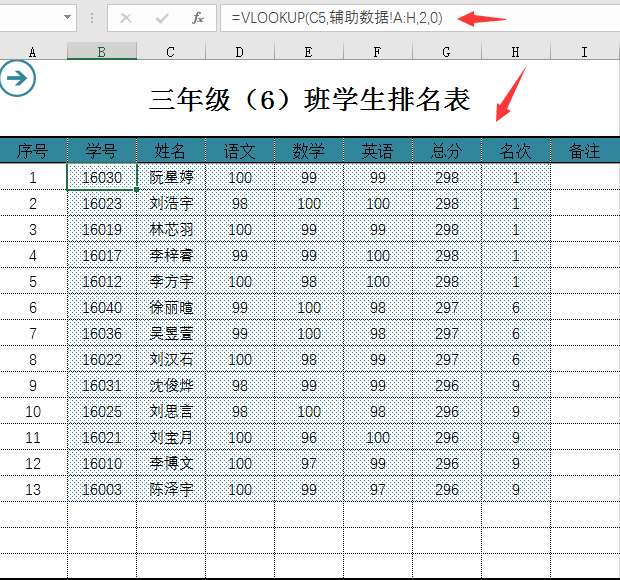
Task: Open the Insert Function fx icon
Action: [x=198, y=18]
